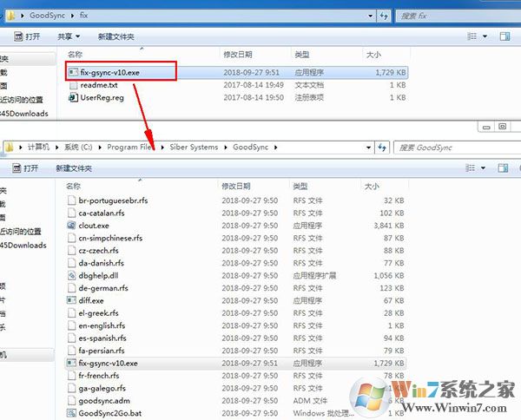Image resolution: width=521 pixels, height=420 pixels.
Task: Select the de-german.rfs file name
Action: (103, 288)
